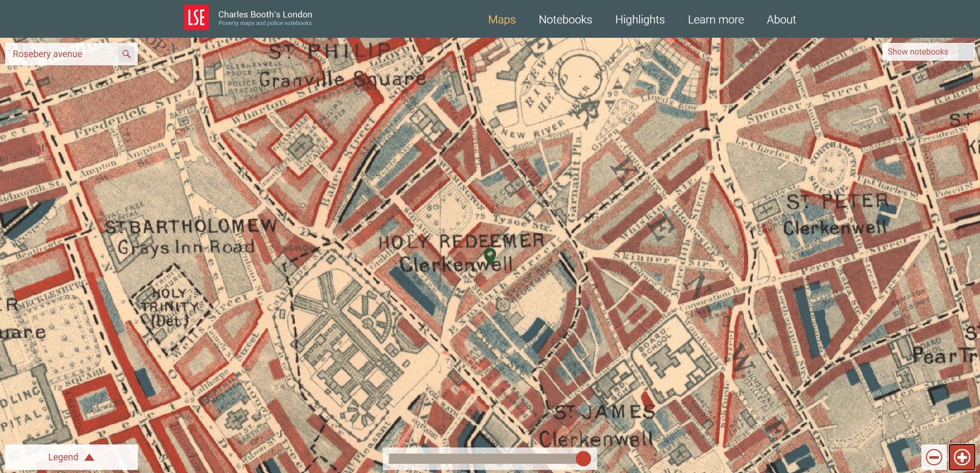Focus the Rosebery avenue search field

point(64,54)
